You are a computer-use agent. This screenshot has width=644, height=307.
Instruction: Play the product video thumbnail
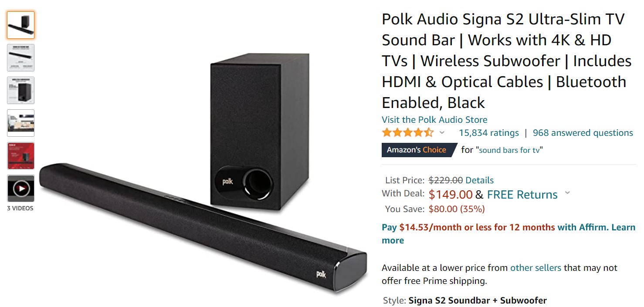click(20, 188)
